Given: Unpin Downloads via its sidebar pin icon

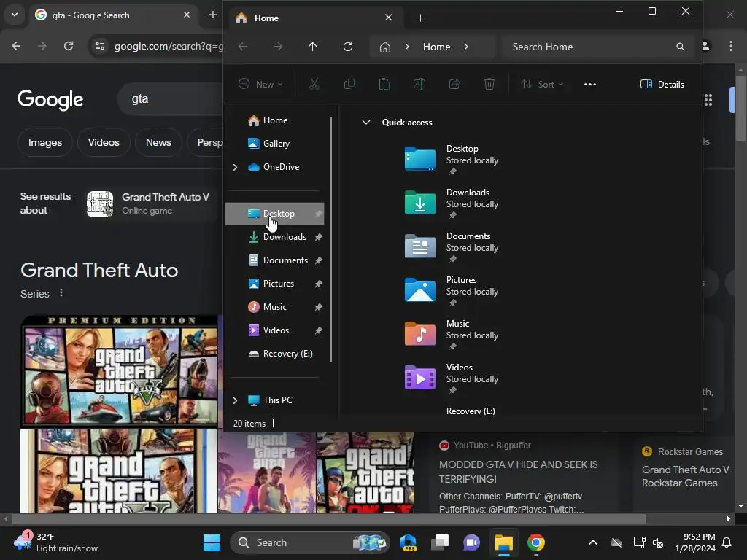Looking at the screenshot, I should point(319,237).
